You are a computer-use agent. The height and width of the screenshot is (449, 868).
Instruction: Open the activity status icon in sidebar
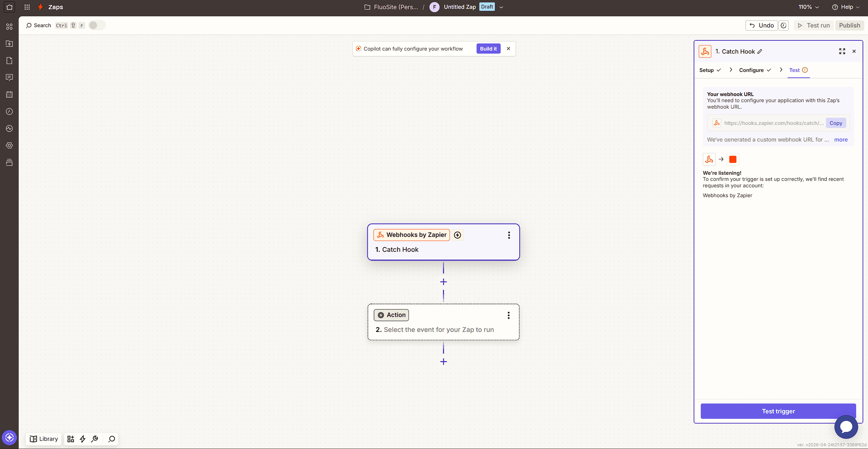[x=9, y=128]
